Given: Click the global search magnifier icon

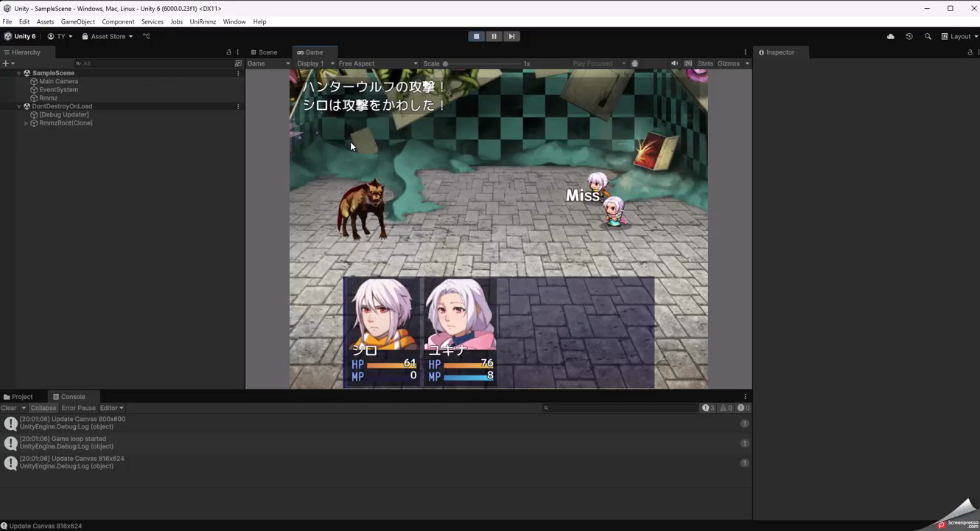Looking at the screenshot, I should (x=928, y=36).
